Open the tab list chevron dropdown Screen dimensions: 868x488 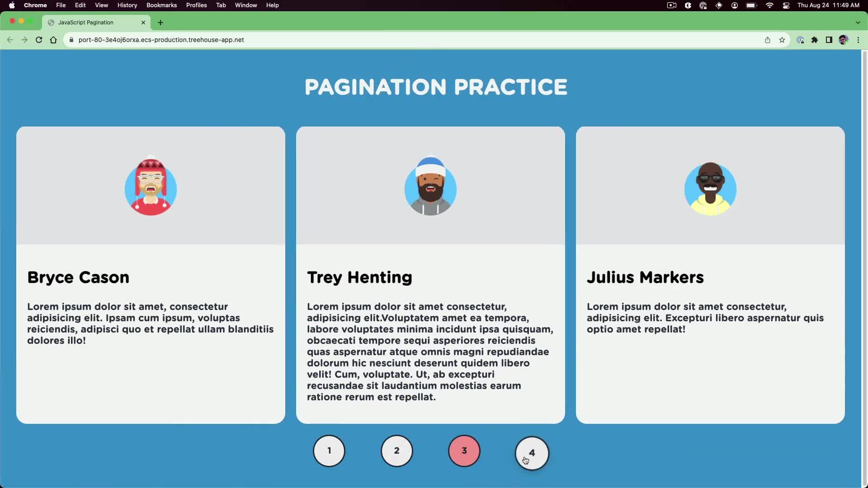856,22
